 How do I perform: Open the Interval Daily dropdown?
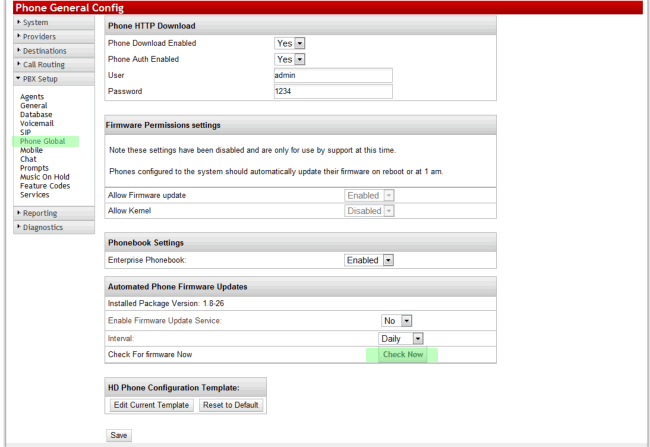click(x=400, y=338)
